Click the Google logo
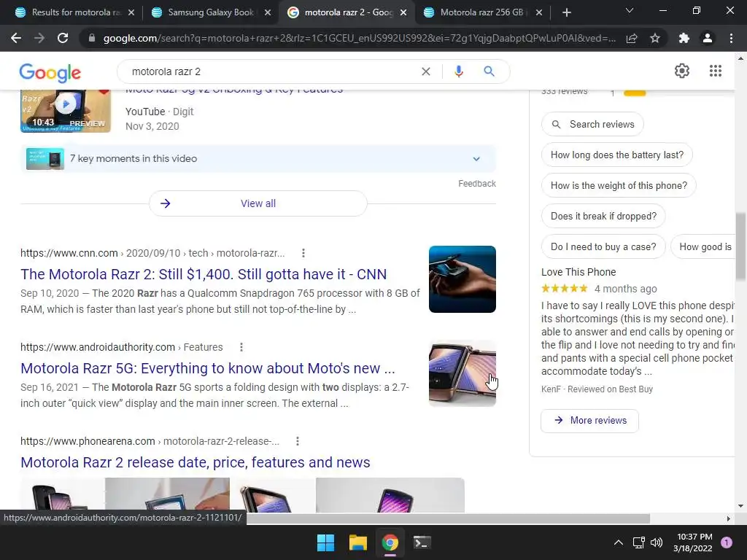747x560 pixels. (50, 72)
